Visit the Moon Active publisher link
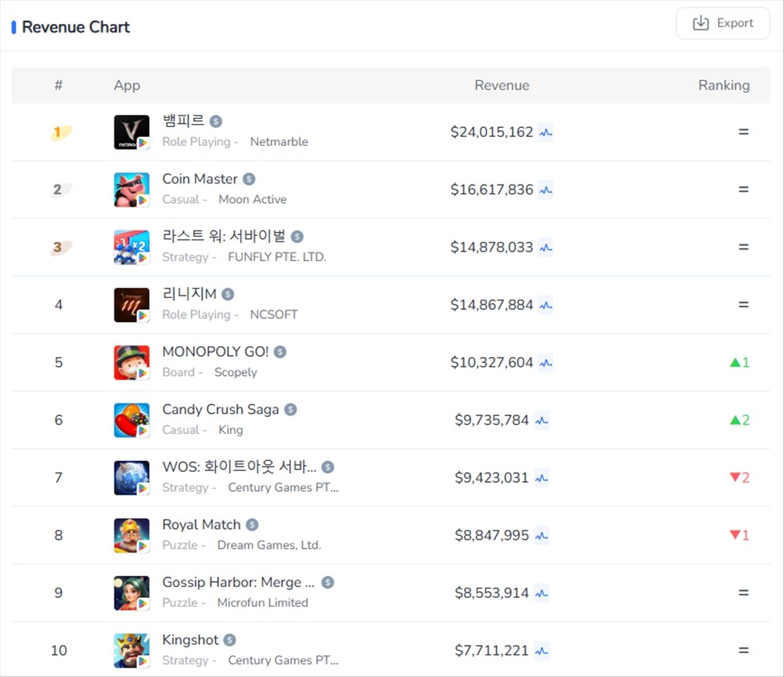 tap(252, 200)
